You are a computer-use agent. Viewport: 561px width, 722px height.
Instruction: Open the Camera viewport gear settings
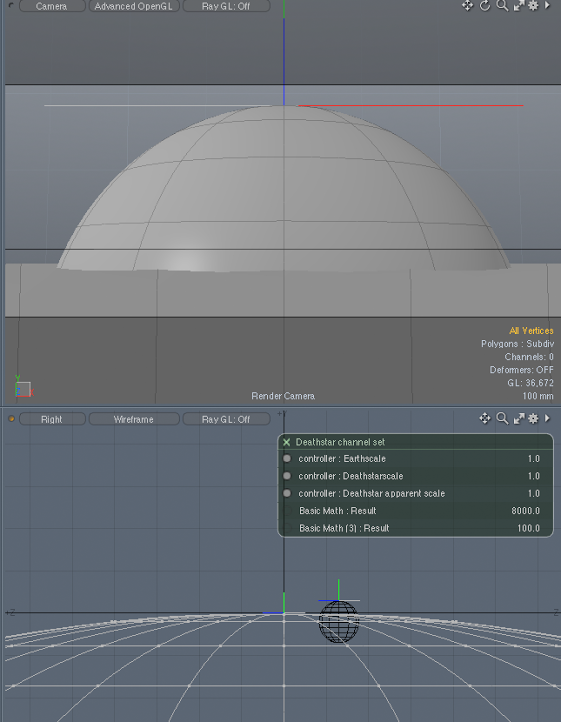click(533, 6)
